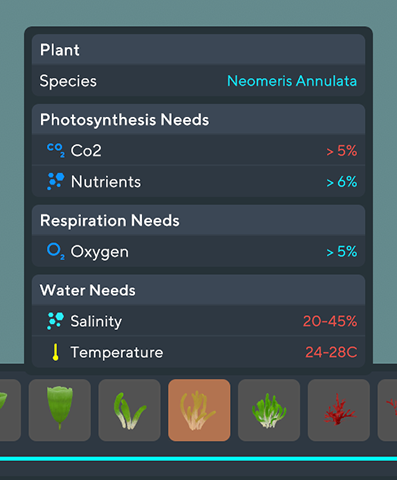Open the Neomeris Annulata species link
The width and height of the screenshot is (397, 480).
click(292, 81)
